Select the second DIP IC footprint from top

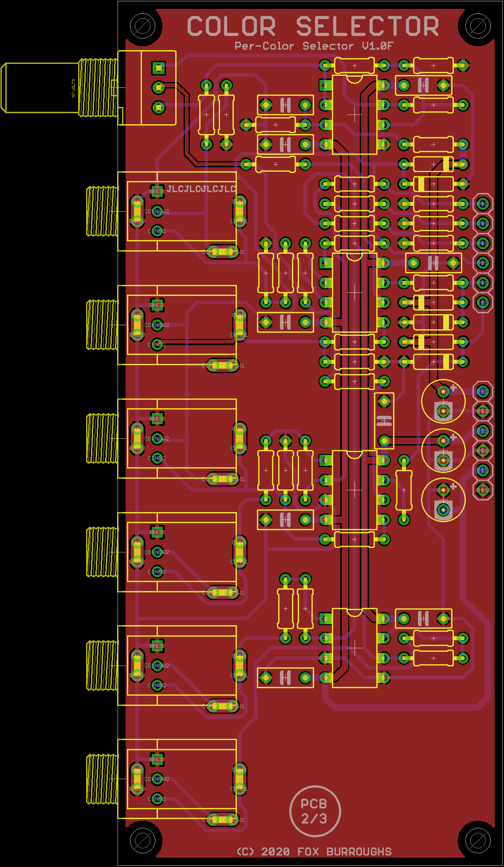pos(354,293)
